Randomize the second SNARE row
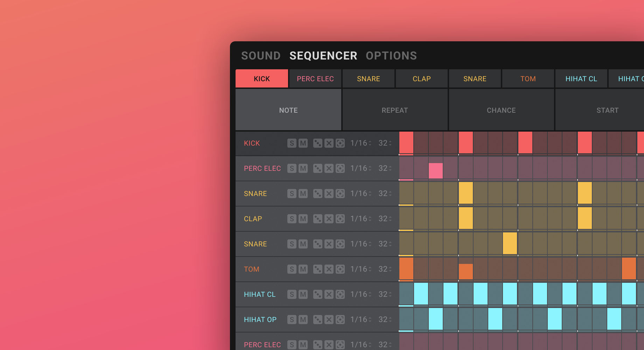644x350 pixels. [318, 244]
